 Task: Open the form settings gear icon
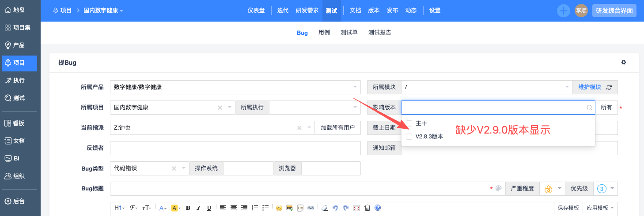624,63
